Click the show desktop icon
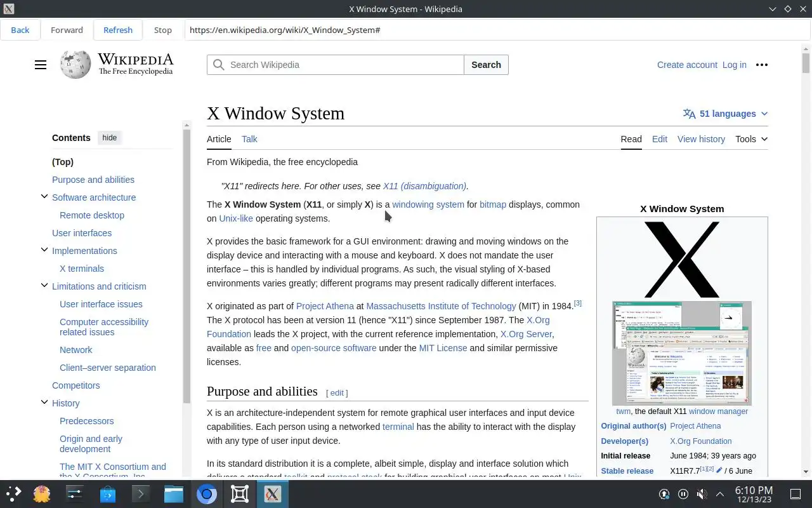The height and width of the screenshot is (508, 812). [796, 493]
